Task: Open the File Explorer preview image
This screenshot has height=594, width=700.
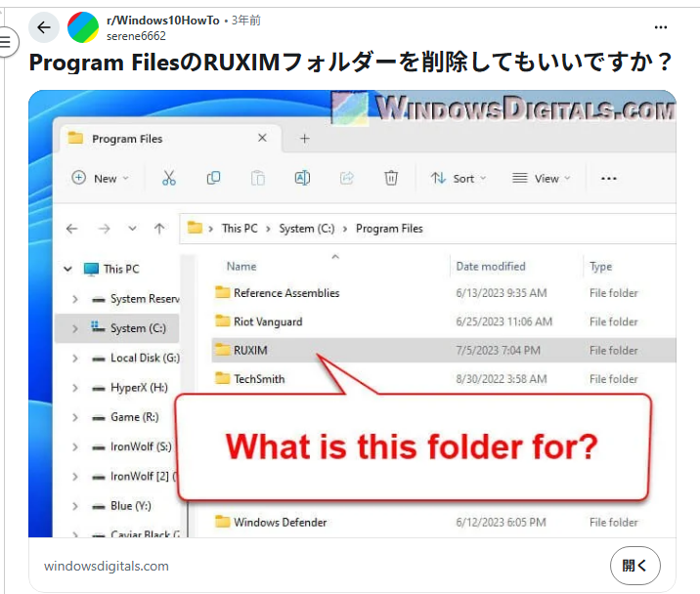Action: 352,314
